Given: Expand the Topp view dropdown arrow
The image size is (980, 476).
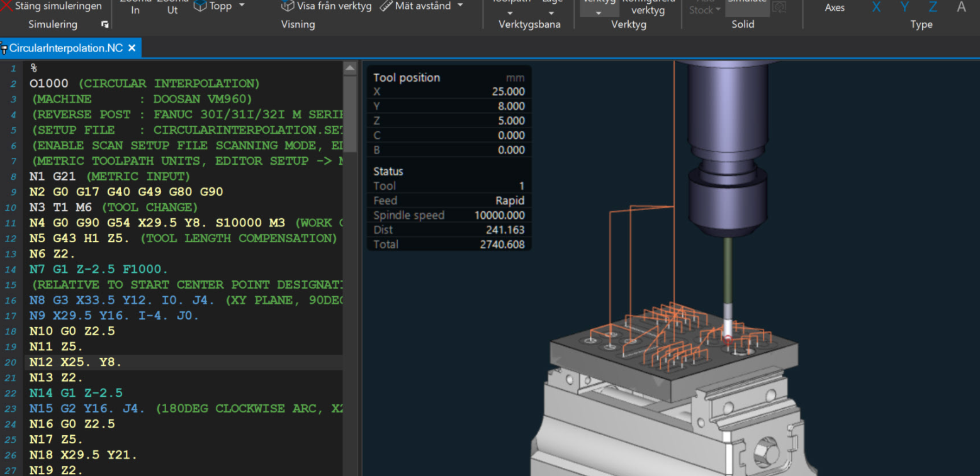Looking at the screenshot, I should [x=242, y=6].
